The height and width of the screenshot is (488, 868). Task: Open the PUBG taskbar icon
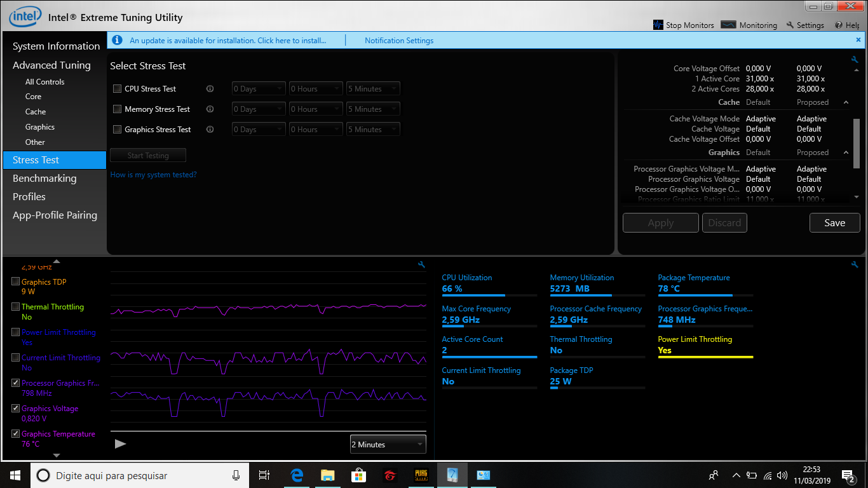(x=421, y=475)
